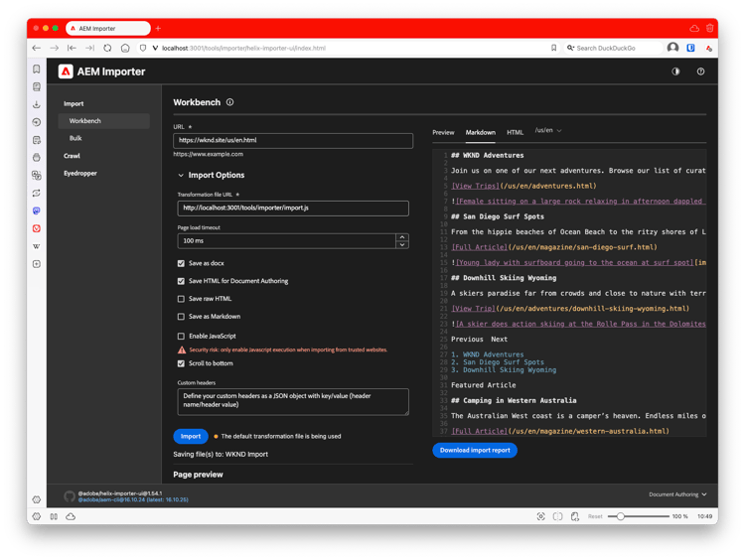
Task: Open the Document Authoring dropdown in footer
Action: click(x=678, y=494)
